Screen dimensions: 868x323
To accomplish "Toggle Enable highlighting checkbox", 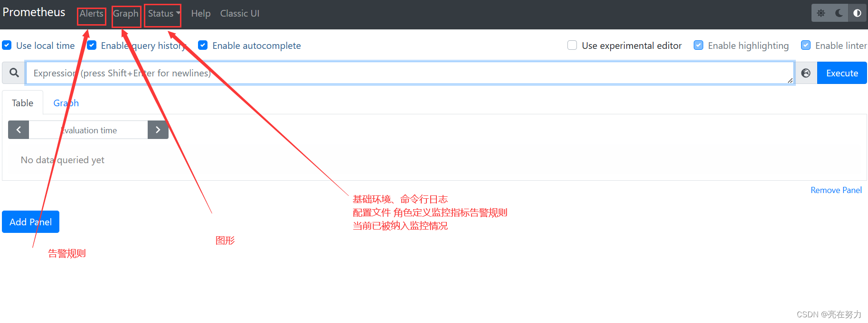I will (x=698, y=45).
